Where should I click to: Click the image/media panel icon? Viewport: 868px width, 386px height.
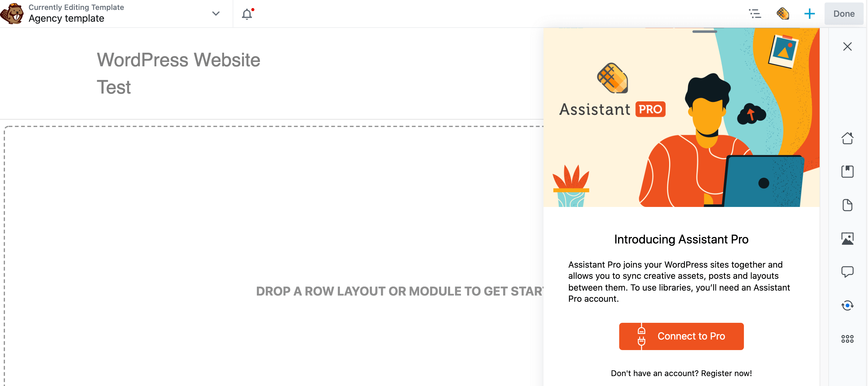point(847,239)
